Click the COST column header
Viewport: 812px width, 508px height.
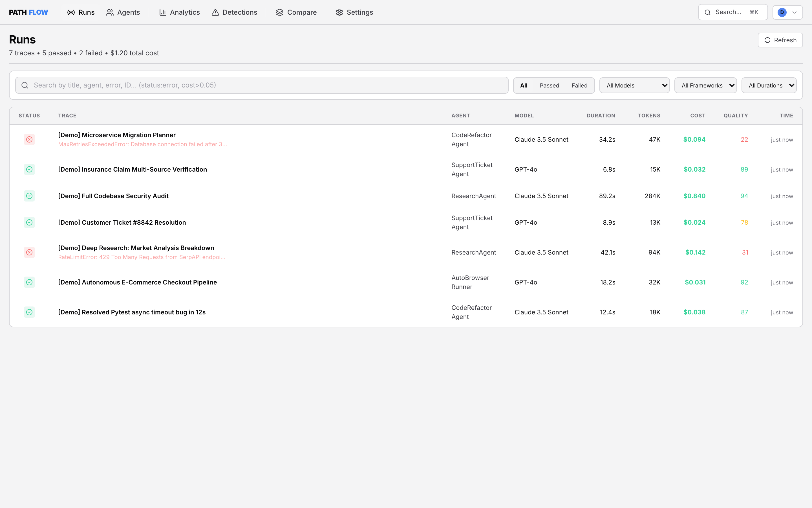pos(698,116)
